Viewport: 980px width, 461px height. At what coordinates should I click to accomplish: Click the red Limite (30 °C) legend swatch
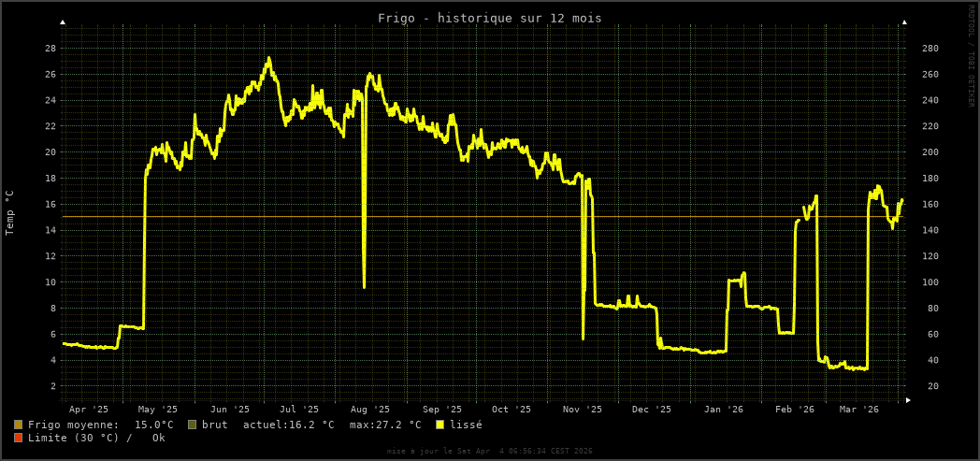click(18, 438)
